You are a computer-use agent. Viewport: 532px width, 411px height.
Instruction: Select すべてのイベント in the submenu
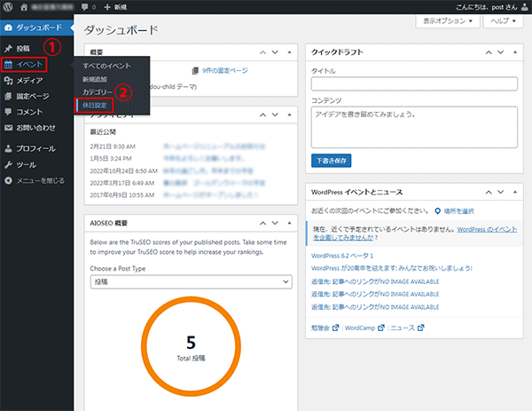[x=106, y=66]
